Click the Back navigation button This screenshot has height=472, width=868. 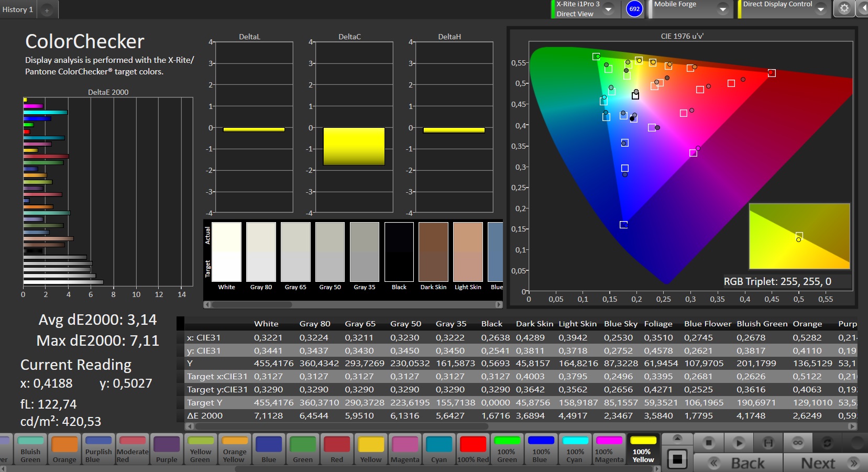(x=738, y=463)
